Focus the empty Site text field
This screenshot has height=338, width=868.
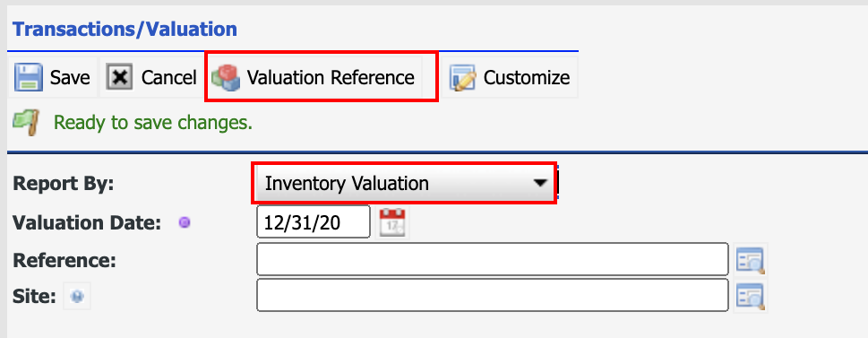[492, 295]
